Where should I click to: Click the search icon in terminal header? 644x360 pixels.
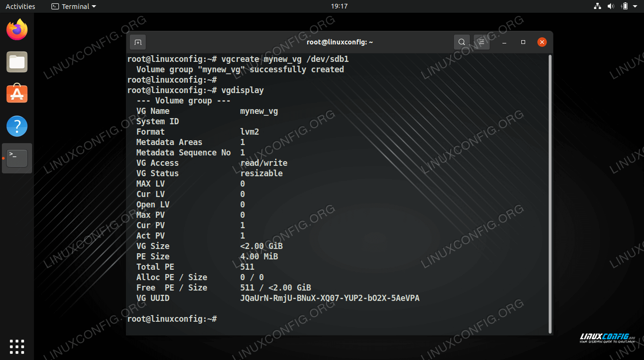tap(461, 42)
